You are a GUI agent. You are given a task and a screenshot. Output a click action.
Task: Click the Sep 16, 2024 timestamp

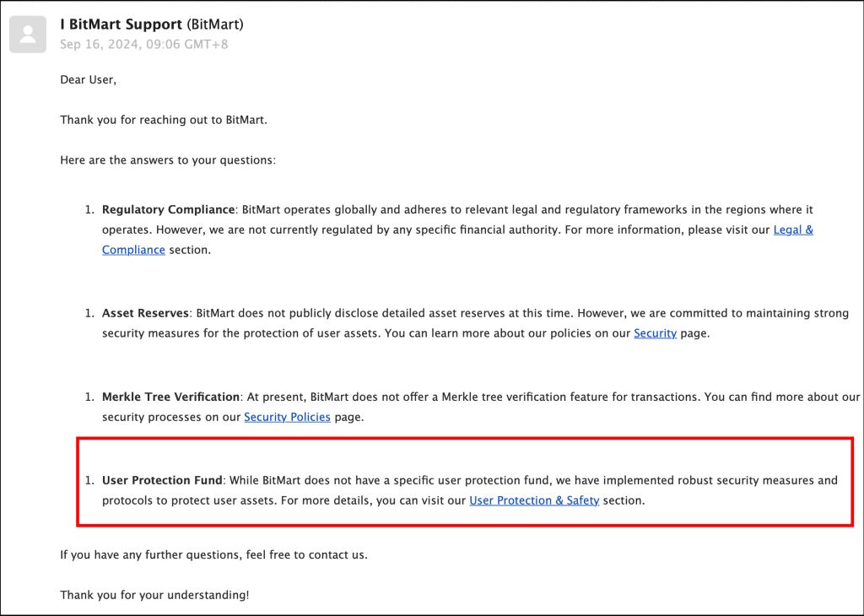(x=143, y=44)
